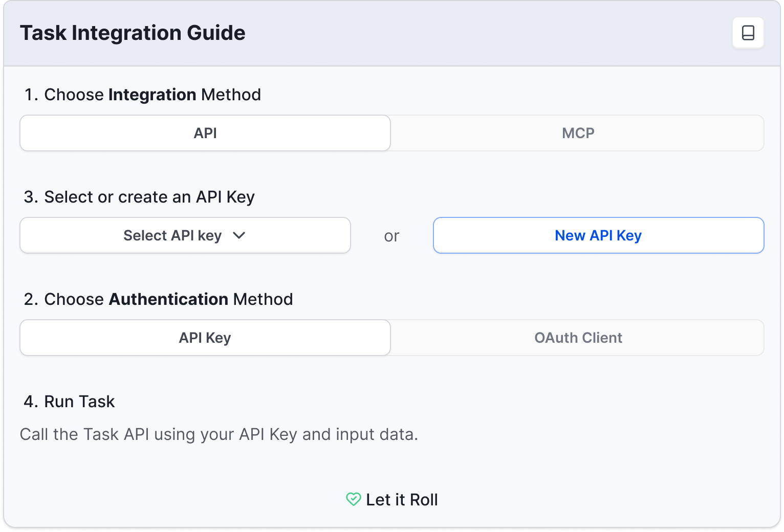This screenshot has height=532, width=784.
Task: Select the OAuth Client segment control
Action: click(x=578, y=338)
